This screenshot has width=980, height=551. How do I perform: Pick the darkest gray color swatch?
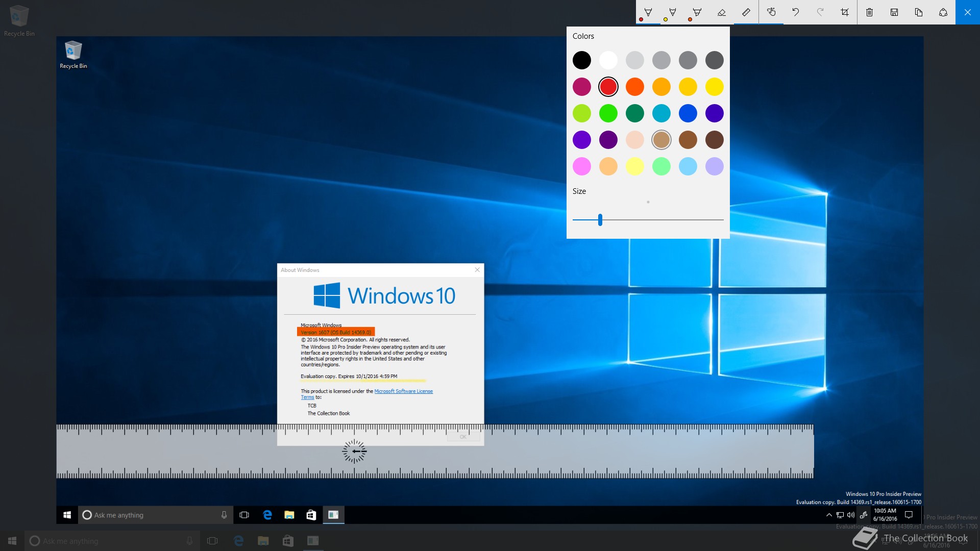715,60
